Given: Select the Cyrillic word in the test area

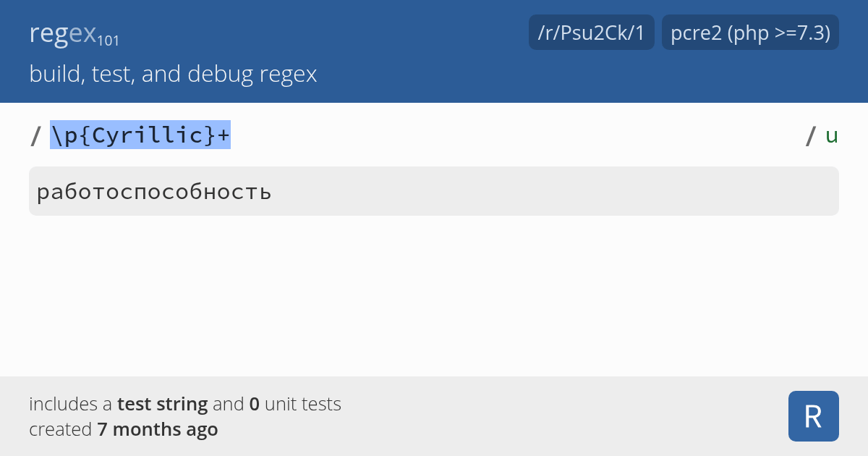Looking at the screenshot, I should tap(154, 190).
